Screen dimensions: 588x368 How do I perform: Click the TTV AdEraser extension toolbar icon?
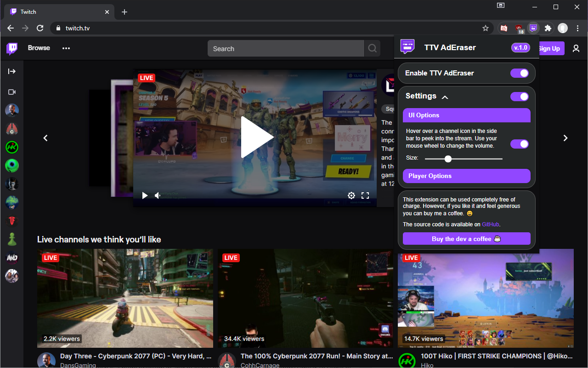click(533, 28)
